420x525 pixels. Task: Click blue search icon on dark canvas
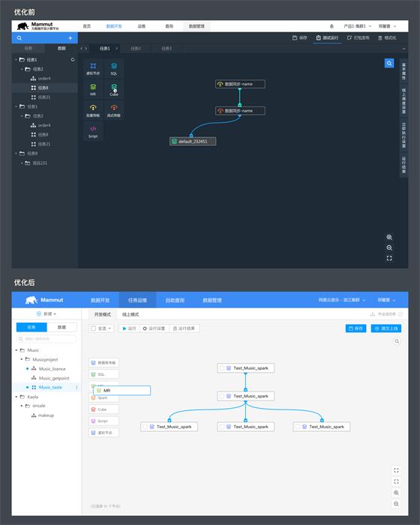pyautogui.click(x=389, y=63)
